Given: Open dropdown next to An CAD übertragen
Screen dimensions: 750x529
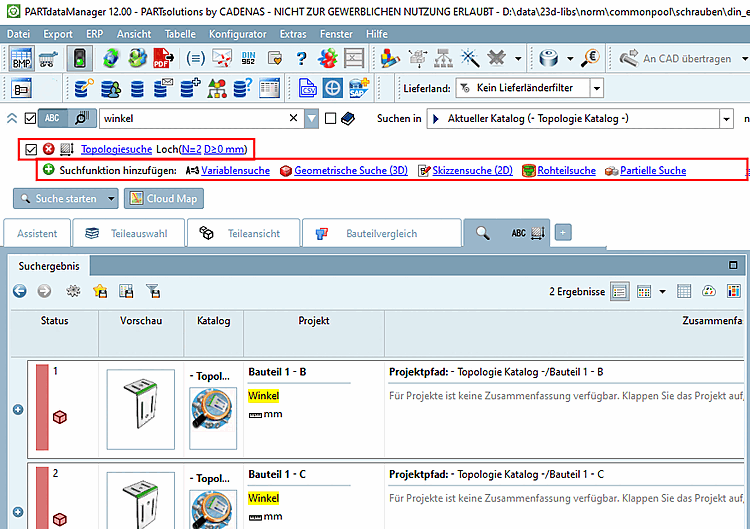Looking at the screenshot, I should (x=744, y=58).
